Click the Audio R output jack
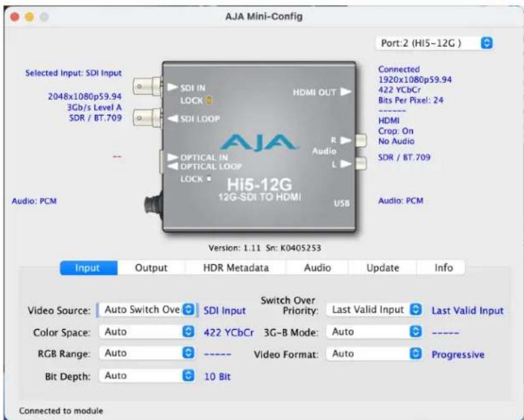The height and width of the screenshot is (420, 524). tap(360, 141)
